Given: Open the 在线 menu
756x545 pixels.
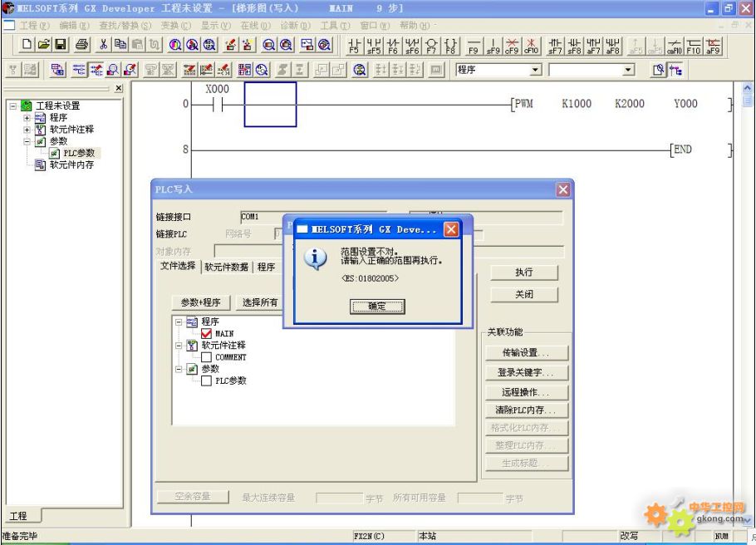Looking at the screenshot, I should pyautogui.click(x=256, y=25).
